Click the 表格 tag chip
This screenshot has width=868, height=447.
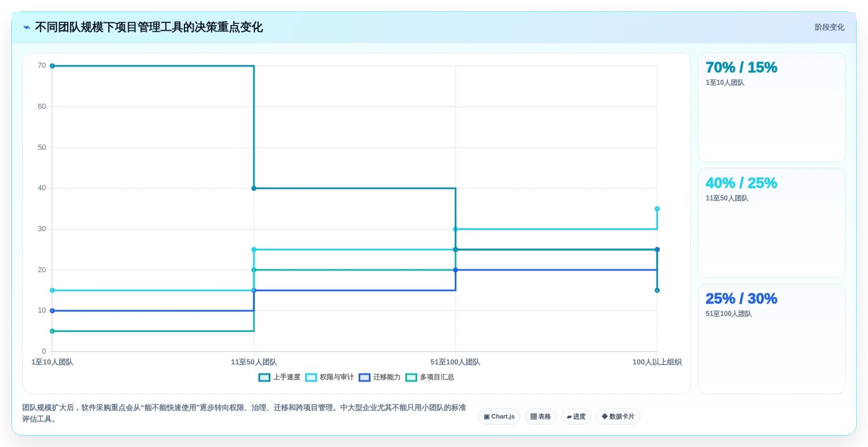[x=541, y=417]
